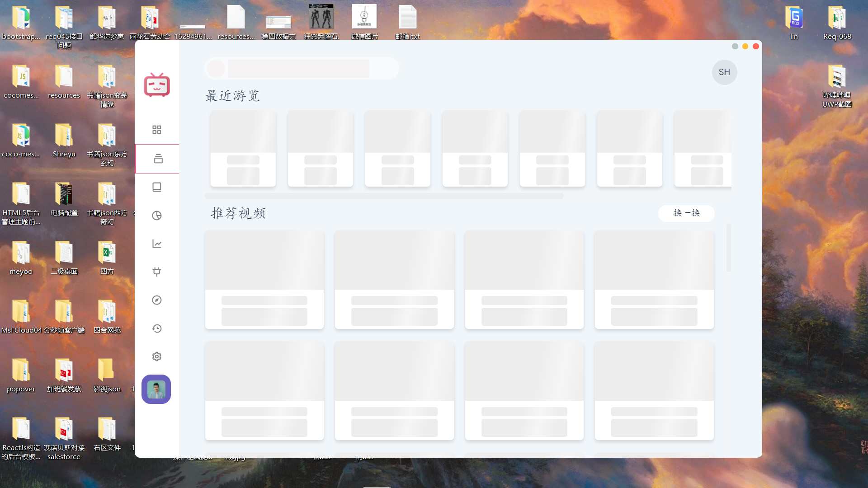Open the popover folder on desktop

[x=21, y=375]
